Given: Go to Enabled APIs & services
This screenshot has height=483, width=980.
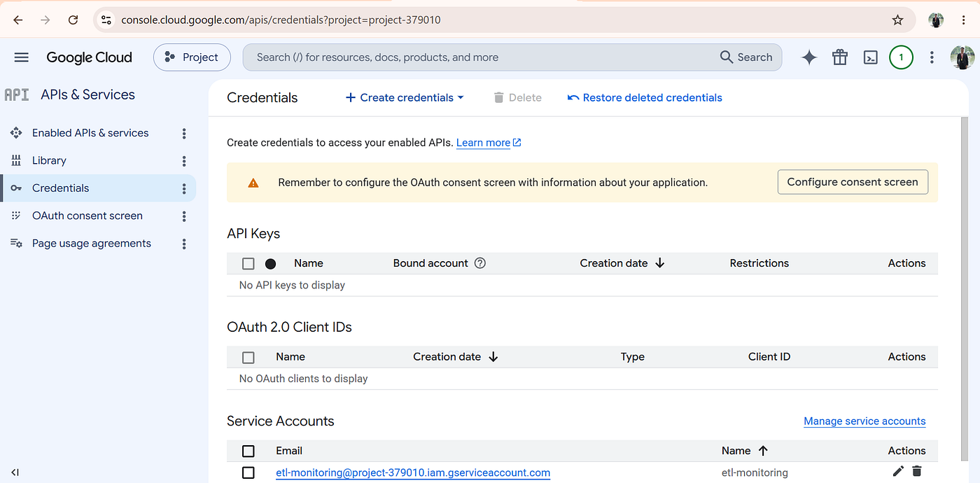Looking at the screenshot, I should click(90, 133).
